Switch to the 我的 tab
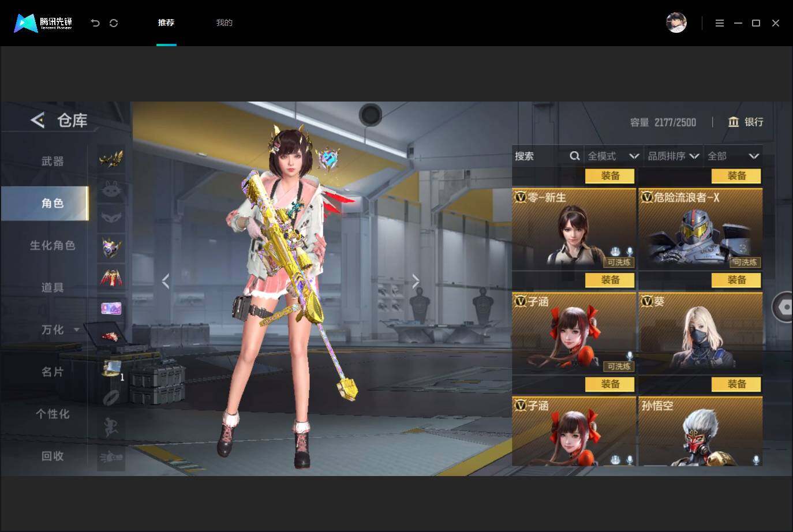The height and width of the screenshot is (532, 793). pos(224,23)
